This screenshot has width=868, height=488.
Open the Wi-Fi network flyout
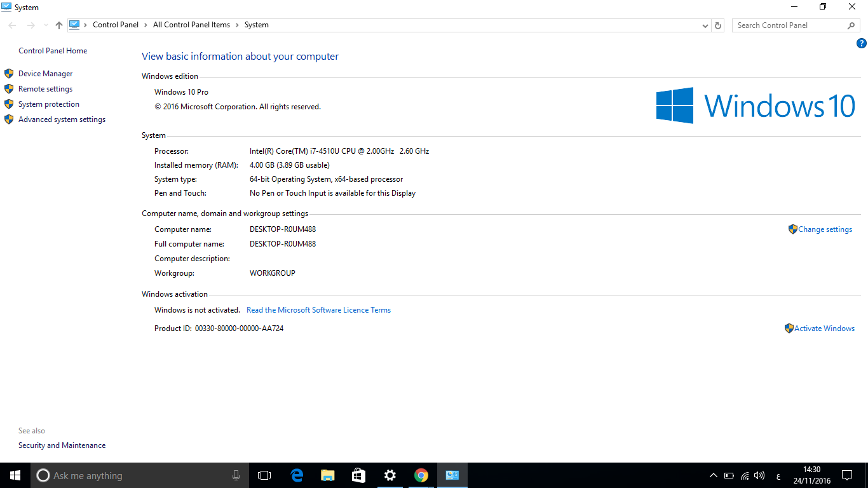(745, 475)
